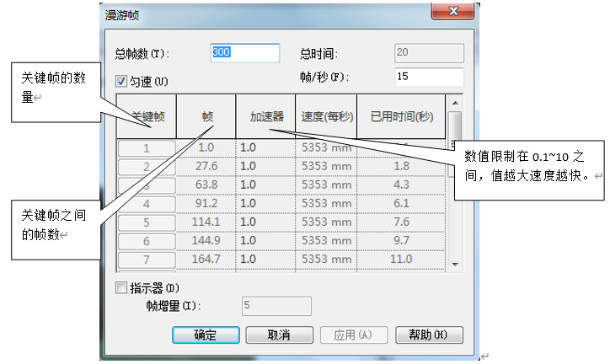Click accelerator value in row 6
The width and height of the screenshot is (610, 364).
tap(265, 240)
